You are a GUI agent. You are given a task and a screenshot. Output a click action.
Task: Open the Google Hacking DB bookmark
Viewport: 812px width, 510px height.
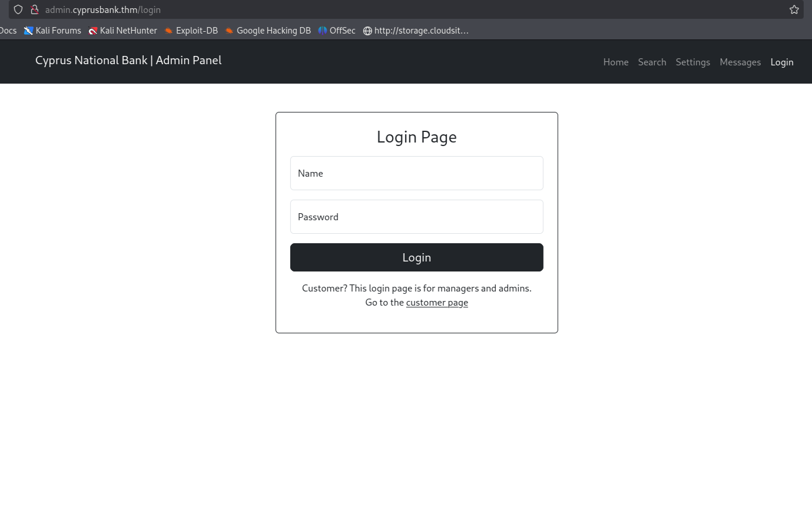268,31
